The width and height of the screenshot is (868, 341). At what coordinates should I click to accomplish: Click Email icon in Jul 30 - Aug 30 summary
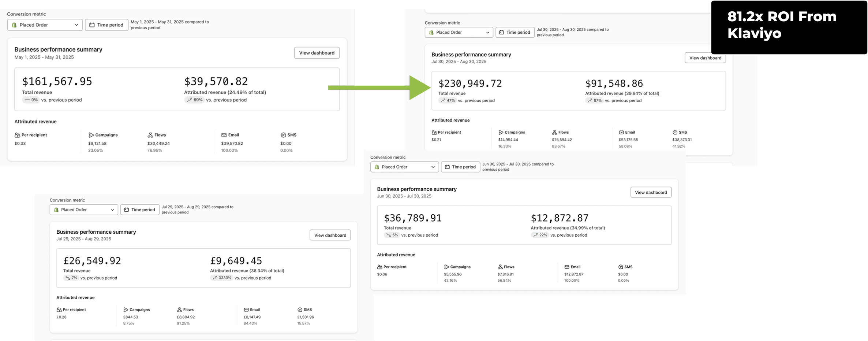[621, 133]
